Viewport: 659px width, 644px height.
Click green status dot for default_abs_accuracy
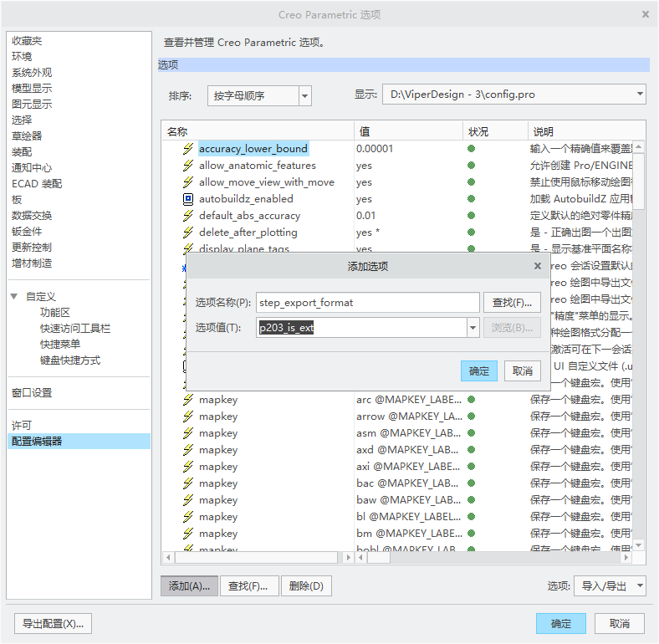click(x=471, y=216)
